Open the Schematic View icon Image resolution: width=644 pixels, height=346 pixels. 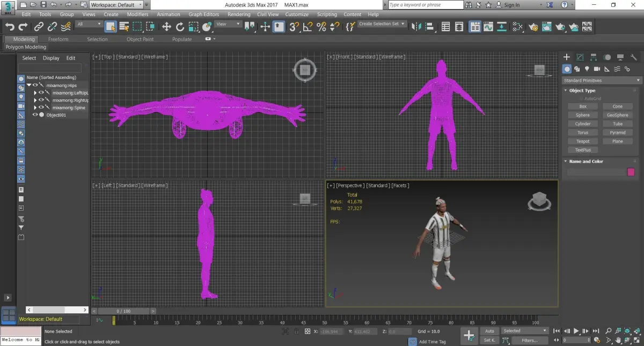click(502, 26)
